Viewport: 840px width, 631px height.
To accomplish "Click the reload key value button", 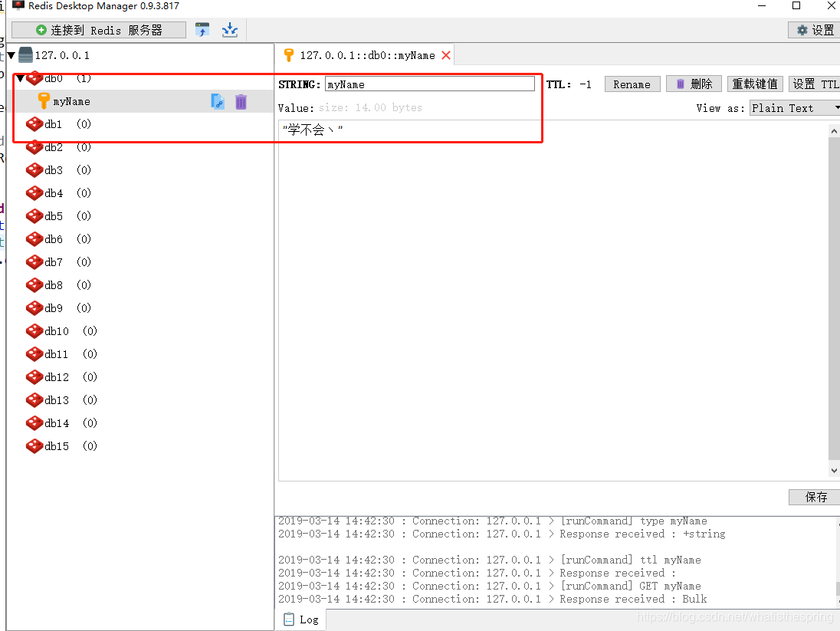I will coord(755,84).
